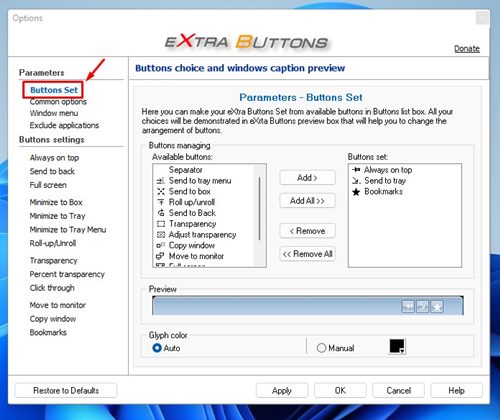Click the Add All >> button
Image resolution: width=500 pixels, height=420 pixels.
[x=307, y=201]
